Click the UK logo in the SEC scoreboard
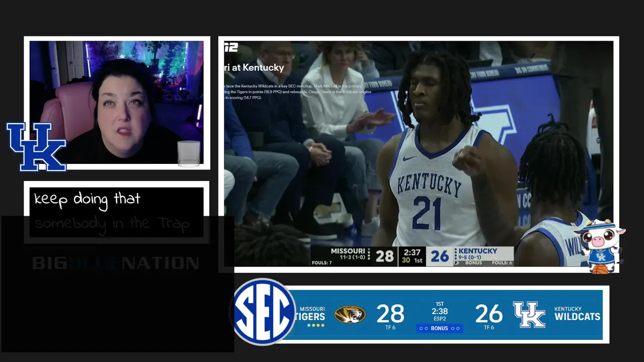Image resolution: width=644 pixels, height=362 pixels. coord(529,315)
